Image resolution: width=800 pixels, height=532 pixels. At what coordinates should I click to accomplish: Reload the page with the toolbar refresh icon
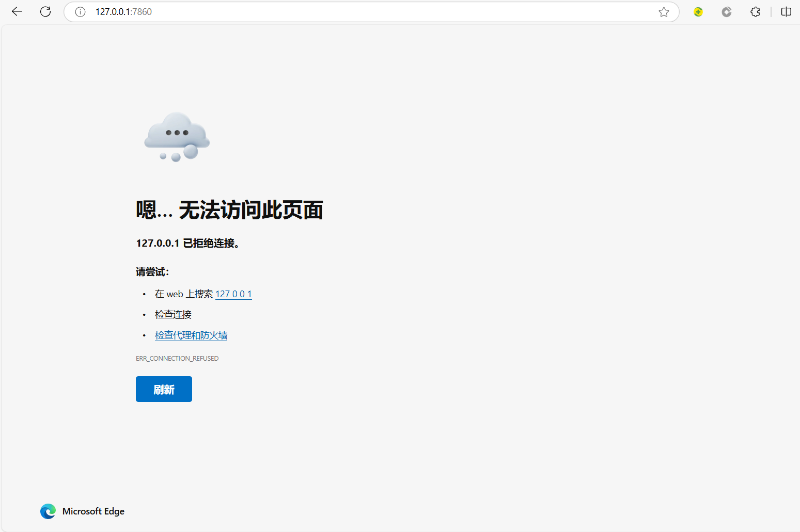pyautogui.click(x=45, y=12)
